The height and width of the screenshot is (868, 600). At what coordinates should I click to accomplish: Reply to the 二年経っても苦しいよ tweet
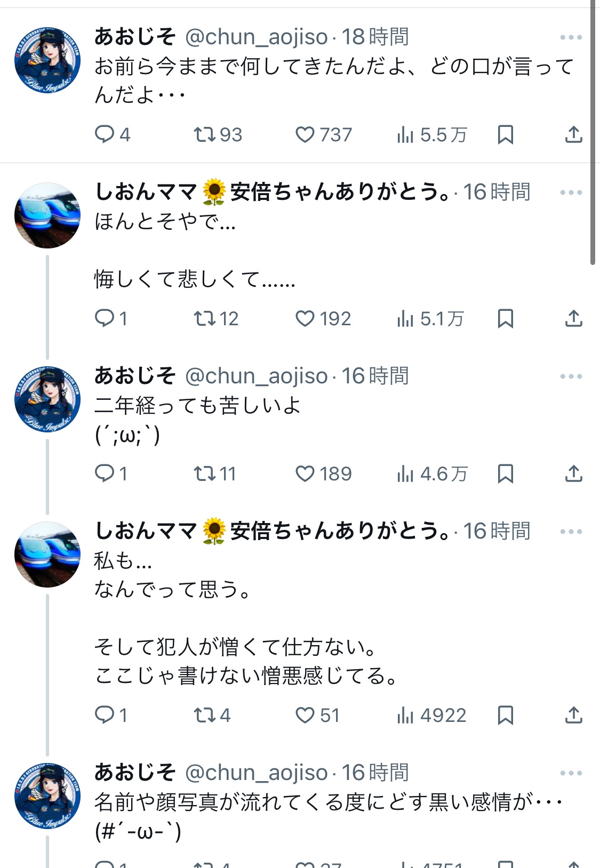[105, 473]
